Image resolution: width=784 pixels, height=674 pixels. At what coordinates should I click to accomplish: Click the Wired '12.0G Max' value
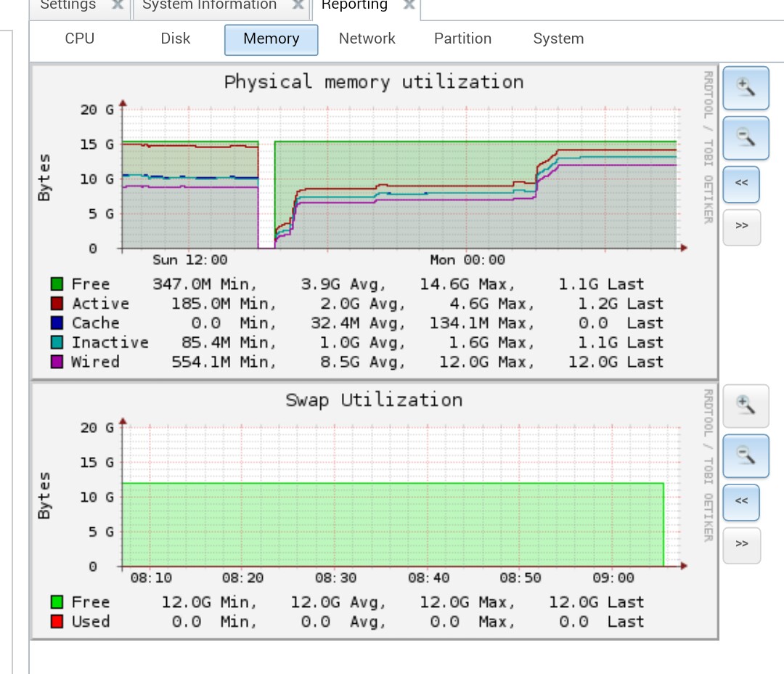point(486,362)
